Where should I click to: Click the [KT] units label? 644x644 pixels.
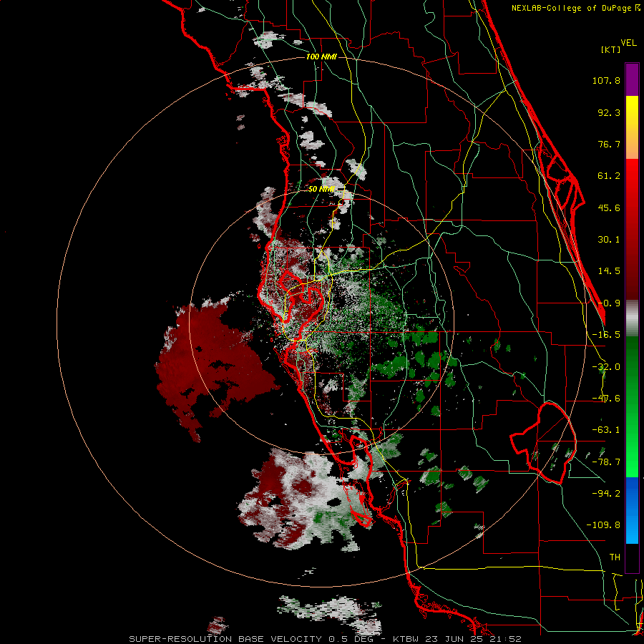point(610,49)
